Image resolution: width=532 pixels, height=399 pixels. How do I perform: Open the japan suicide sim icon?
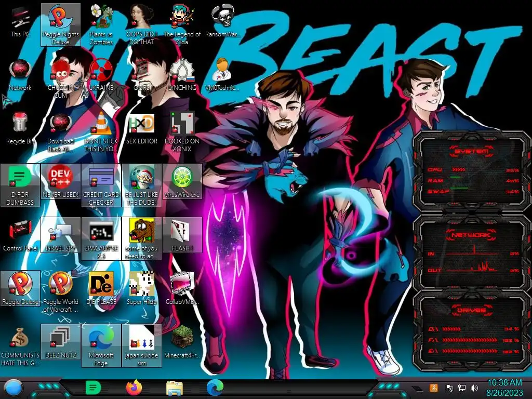click(141, 346)
